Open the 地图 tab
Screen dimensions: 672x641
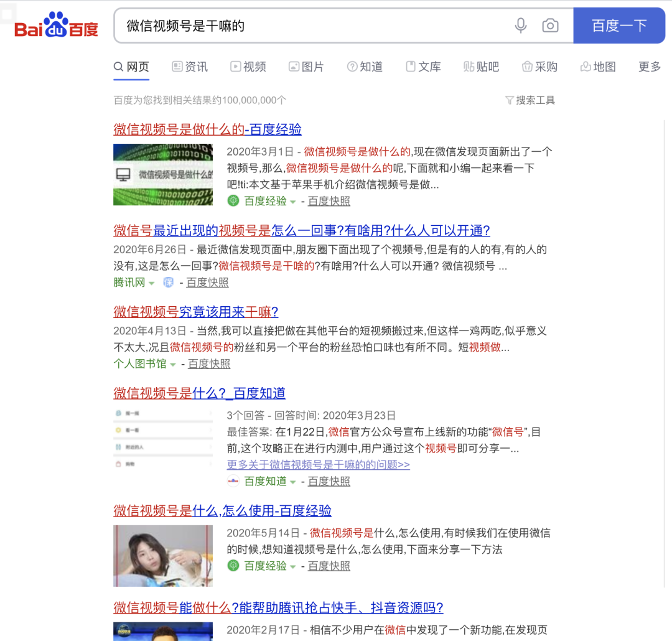click(598, 67)
